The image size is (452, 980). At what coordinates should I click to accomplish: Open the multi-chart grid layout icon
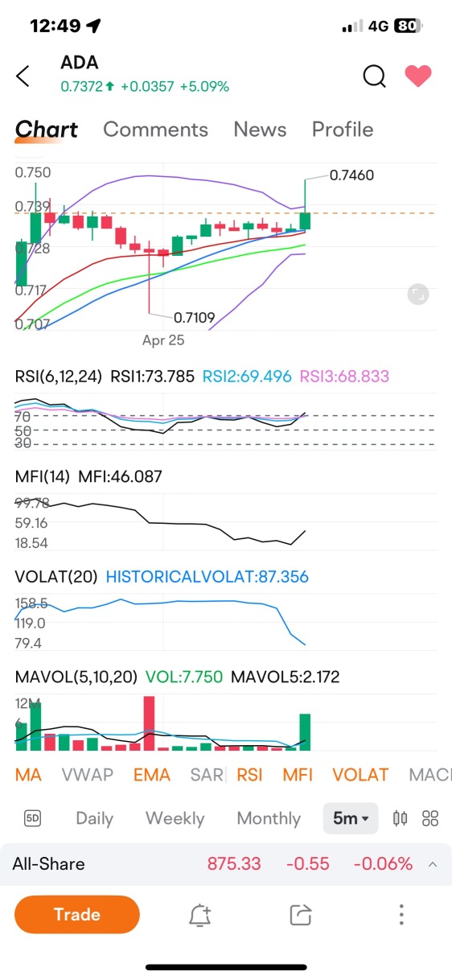pyautogui.click(x=430, y=818)
